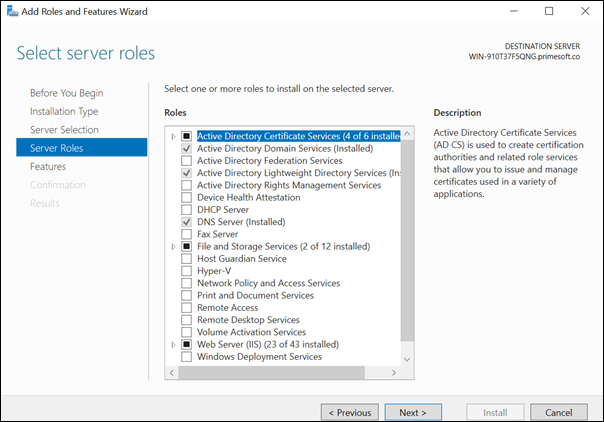Check the Remote Access checkbox

186,308
